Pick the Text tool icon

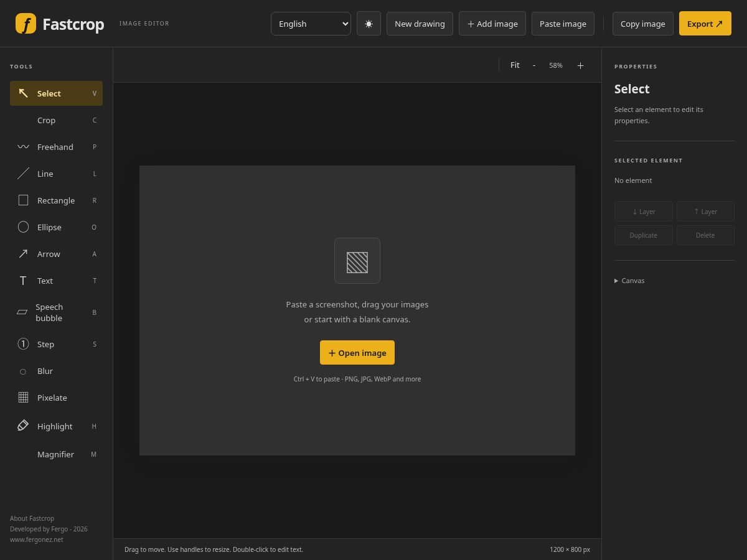[x=23, y=281]
